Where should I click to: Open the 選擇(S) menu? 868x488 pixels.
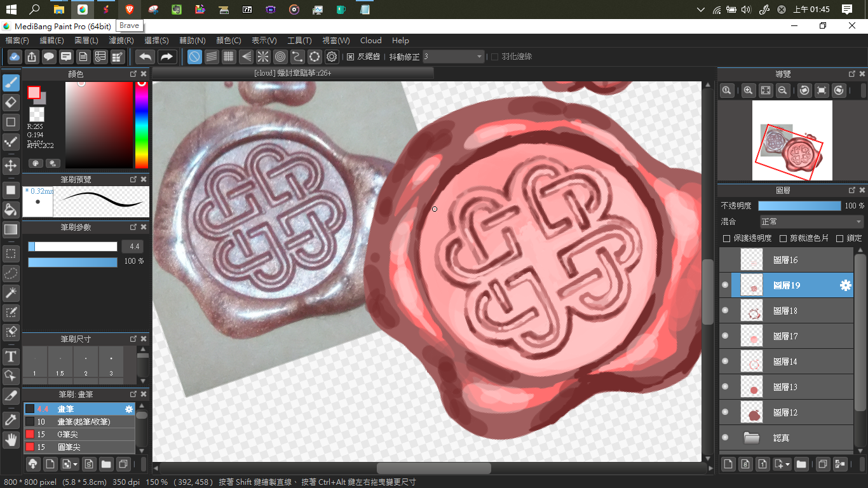click(156, 41)
